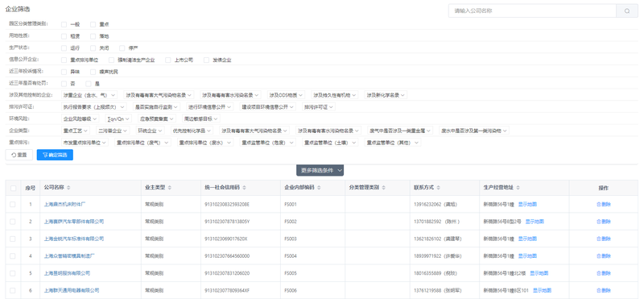Focus the company name search field
The image size is (644, 299).
pos(532,11)
